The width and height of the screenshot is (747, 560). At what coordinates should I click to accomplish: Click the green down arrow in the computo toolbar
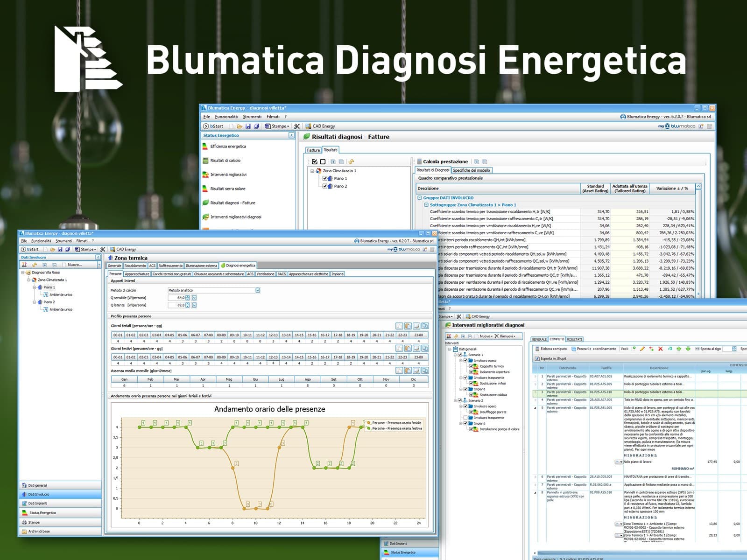(688, 349)
